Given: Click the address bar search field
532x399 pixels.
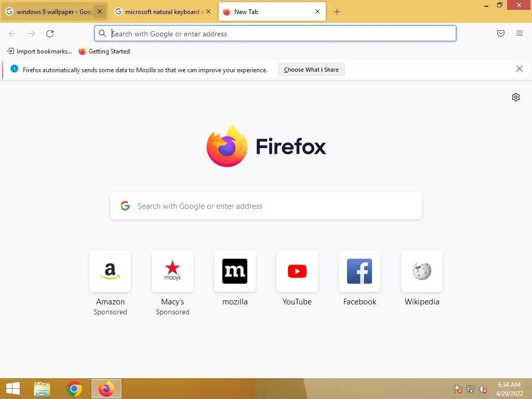Looking at the screenshot, I should coord(275,34).
